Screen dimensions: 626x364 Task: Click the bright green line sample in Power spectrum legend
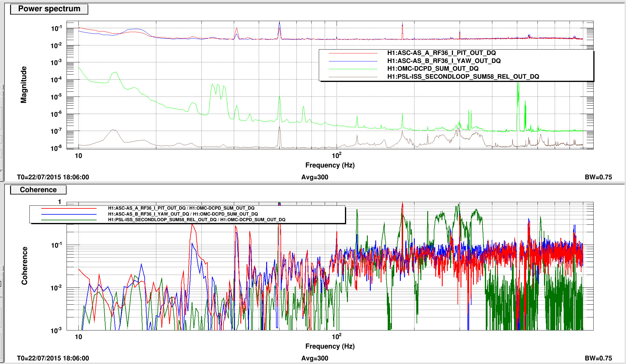click(x=353, y=69)
